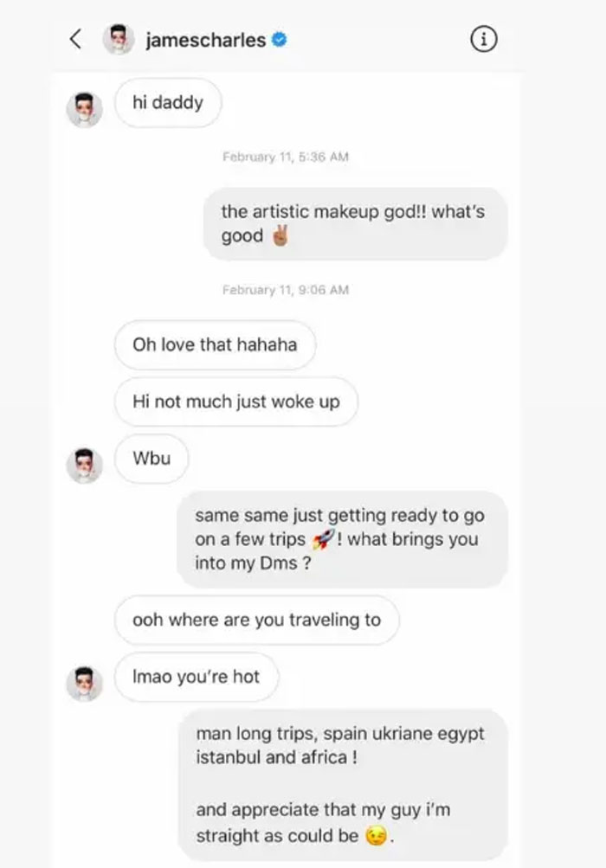The height and width of the screenshot is (868, 606).
Task: Select the February 11, 9:06 AM timestamp
Action: pos(288,290)
